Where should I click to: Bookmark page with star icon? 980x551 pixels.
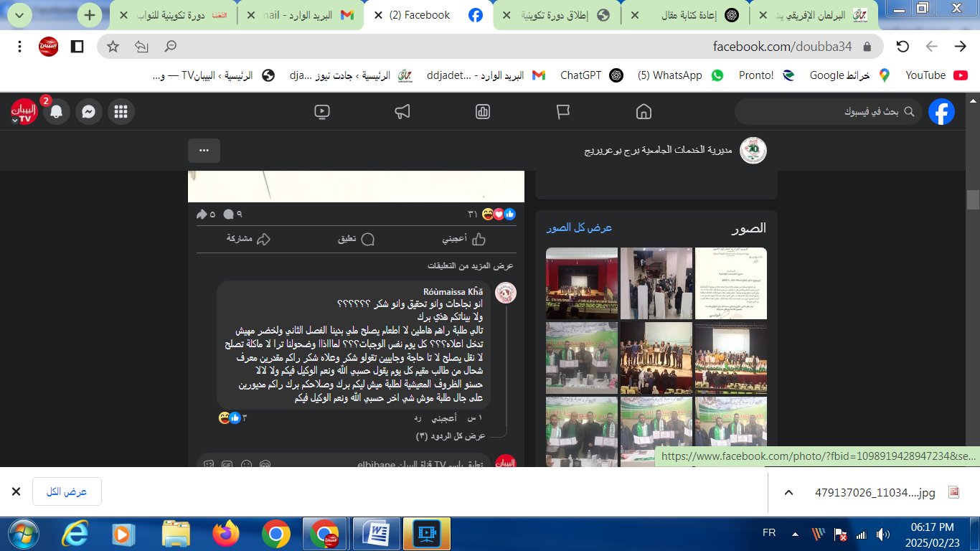(x=113, y=47)
